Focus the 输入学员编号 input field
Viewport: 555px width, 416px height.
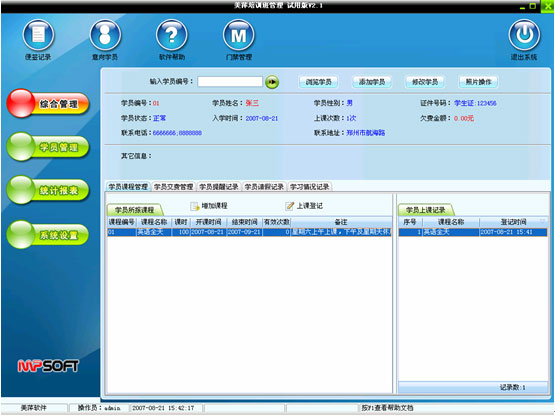point(230,82)
